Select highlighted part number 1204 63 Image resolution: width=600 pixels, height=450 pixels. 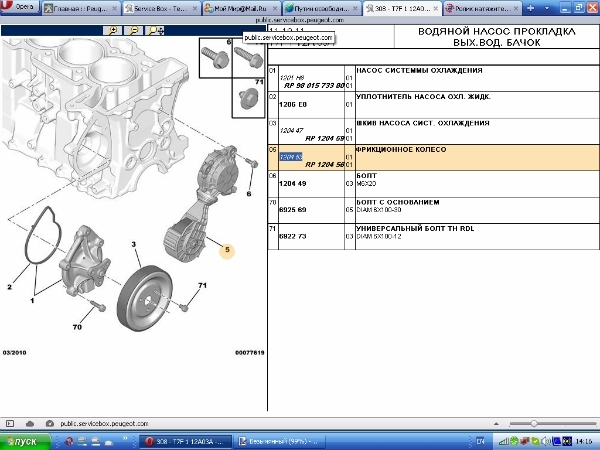click(x=291, y=157)
